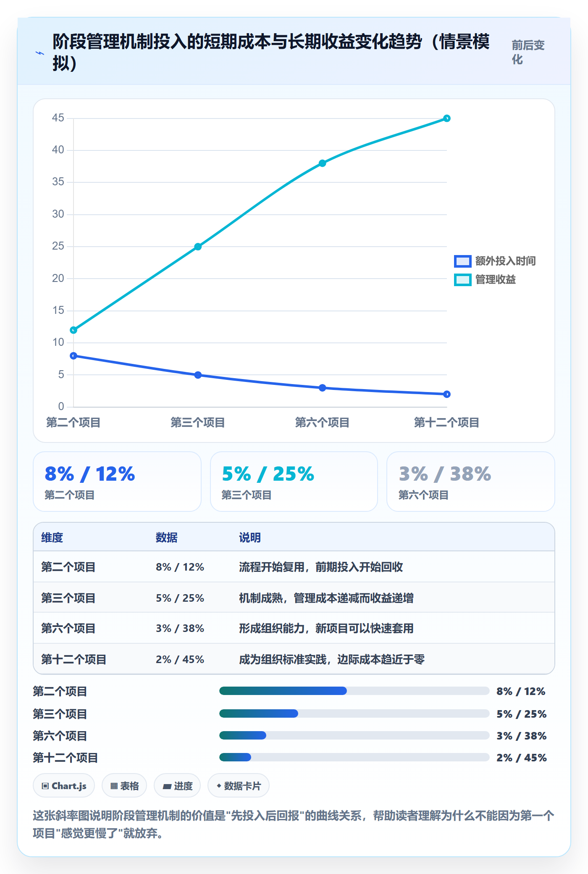
Task: Click the 第二个项目 progress bar
Action: pos(354,691)
